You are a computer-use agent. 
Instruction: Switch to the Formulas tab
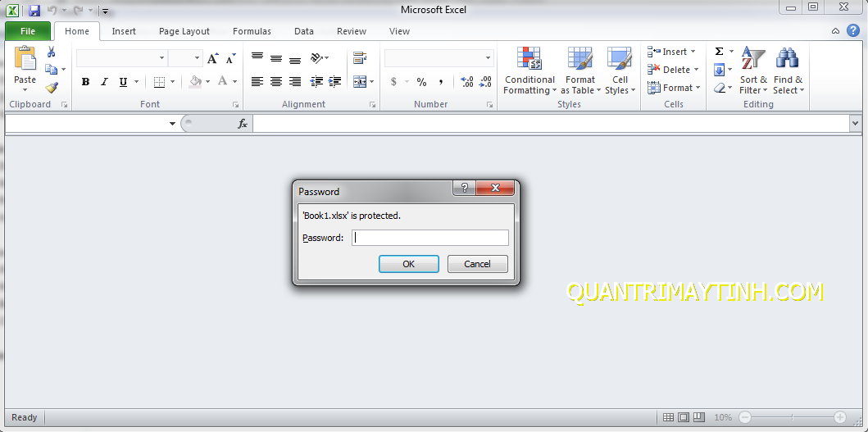click(x=252, y=32)
